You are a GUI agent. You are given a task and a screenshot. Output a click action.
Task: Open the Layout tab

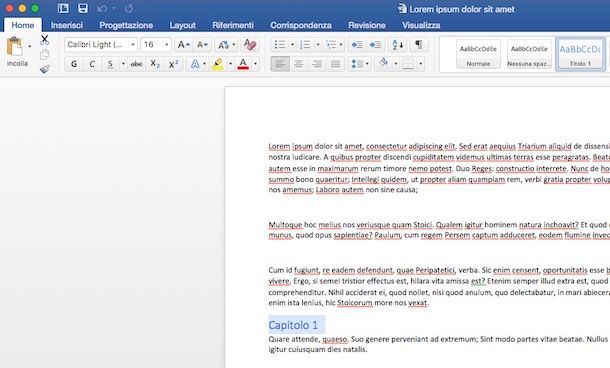182,25
